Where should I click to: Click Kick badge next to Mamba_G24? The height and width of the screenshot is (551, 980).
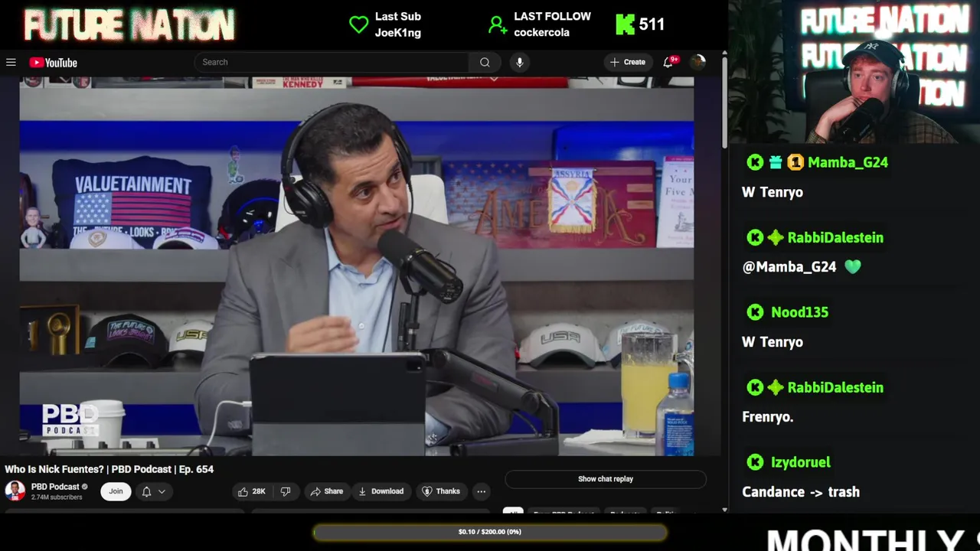click(x=755, y=162)
